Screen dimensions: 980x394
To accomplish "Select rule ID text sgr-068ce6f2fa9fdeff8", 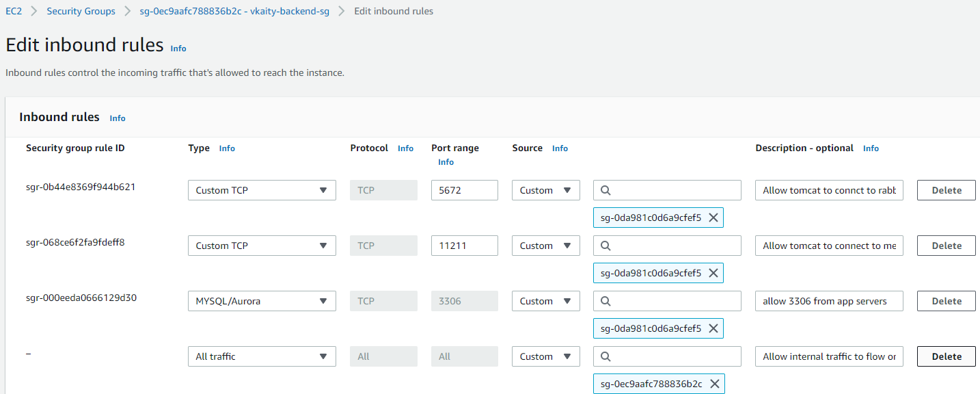I will [x=75, y=242].
